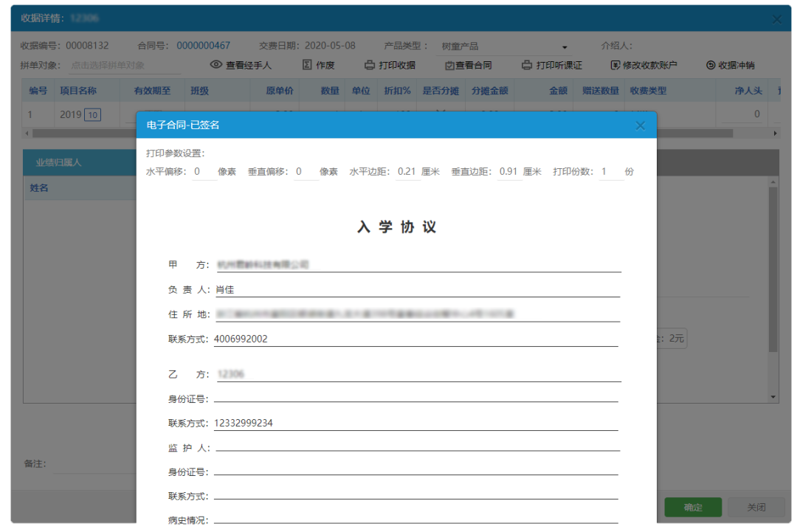Close the 电子合同-已签名 dialog
Screen dimensions: 797x532
(641, 125)
